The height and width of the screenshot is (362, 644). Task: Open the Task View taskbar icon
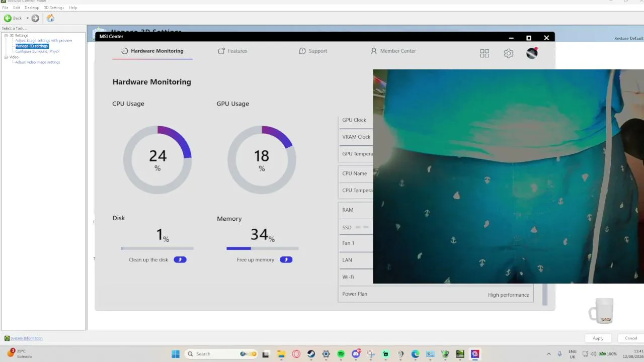click(x=266, y=354)
